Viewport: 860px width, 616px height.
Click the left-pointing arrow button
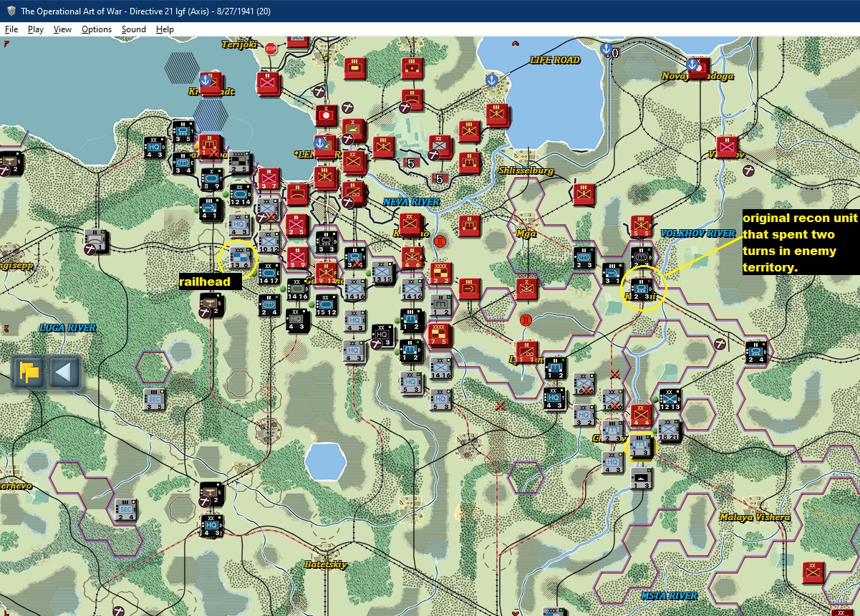pyautogui.click(x=64, y=373)
